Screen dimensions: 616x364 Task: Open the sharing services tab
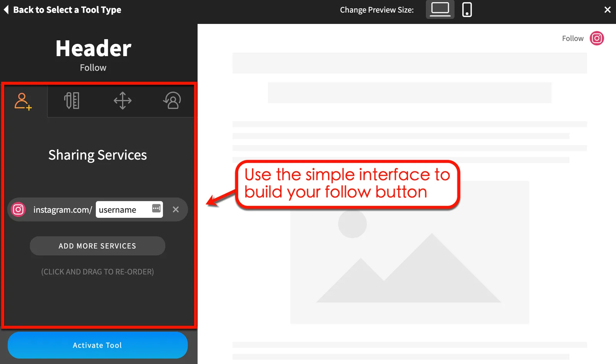tap(23, 101)
